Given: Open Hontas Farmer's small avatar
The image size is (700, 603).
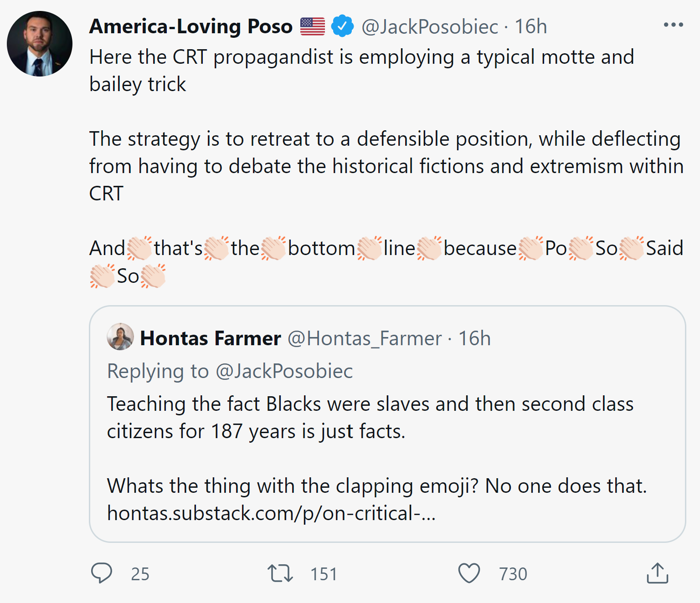Looking at the screenshot, I should tap(120, 337).
